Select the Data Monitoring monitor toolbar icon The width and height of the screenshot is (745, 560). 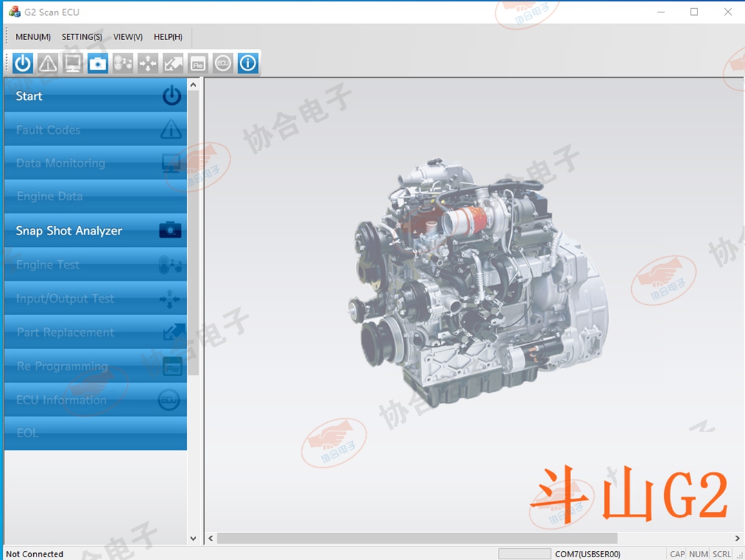(x=72, y=63)
